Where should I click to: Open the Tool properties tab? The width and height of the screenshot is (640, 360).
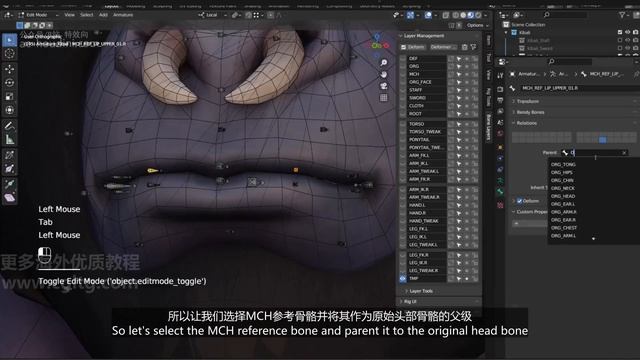click(500, 76)
